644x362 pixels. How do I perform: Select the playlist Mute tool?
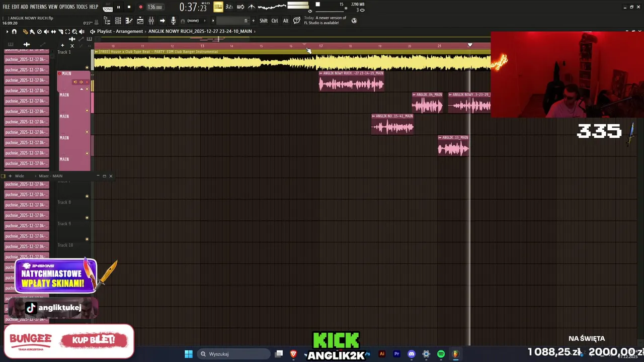pos(46,32)
